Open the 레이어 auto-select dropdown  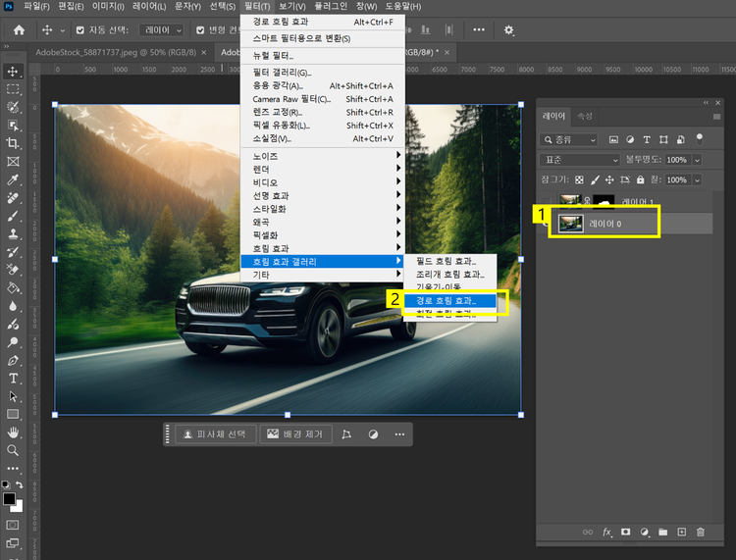click(x=161, y=30)
